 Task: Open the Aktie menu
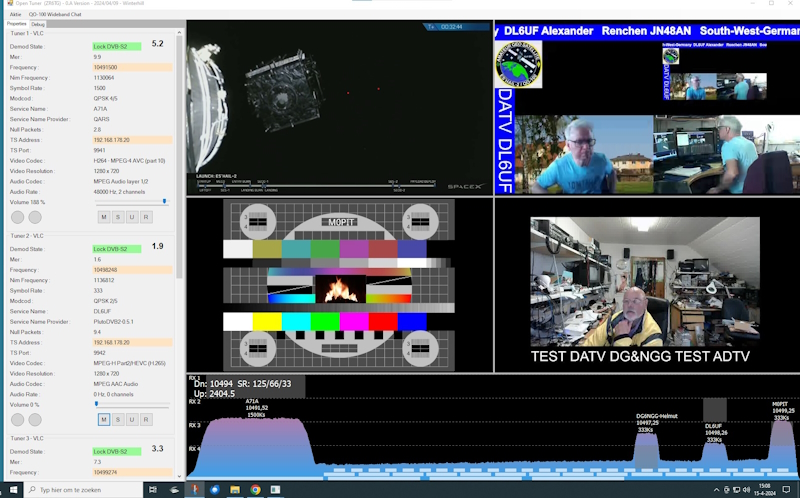pyautogui.click(x=15, y=14)
